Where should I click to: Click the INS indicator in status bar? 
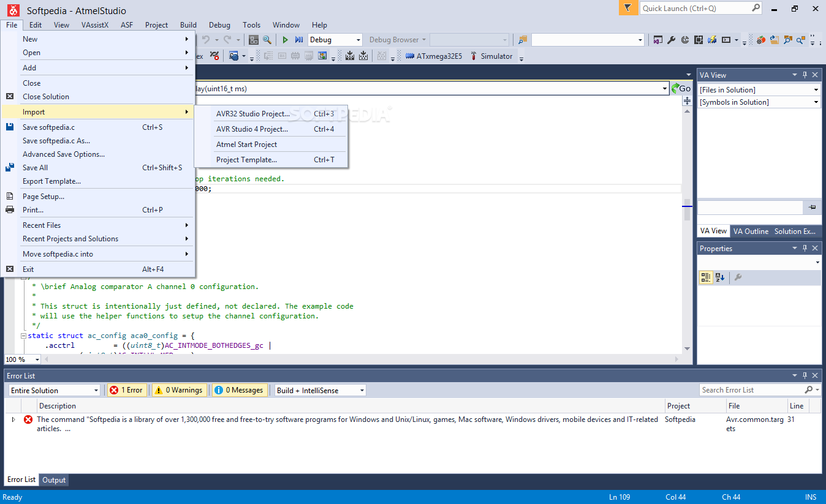click(811, 497)
